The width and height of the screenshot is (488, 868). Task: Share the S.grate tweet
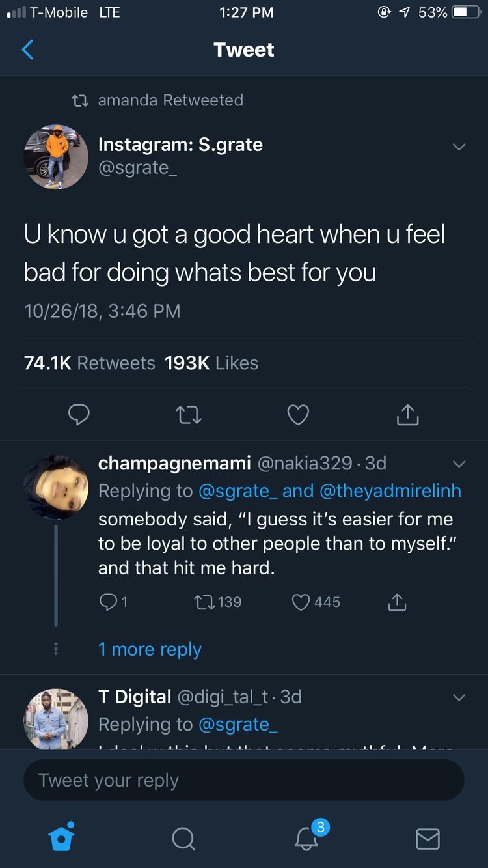tap(407, 415)
